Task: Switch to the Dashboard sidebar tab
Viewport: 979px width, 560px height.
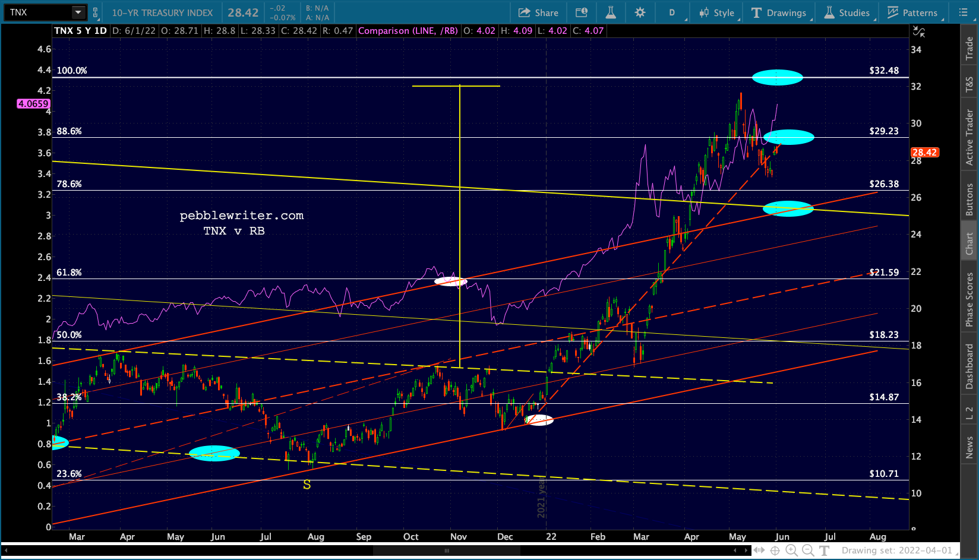Action: [969, 366]
